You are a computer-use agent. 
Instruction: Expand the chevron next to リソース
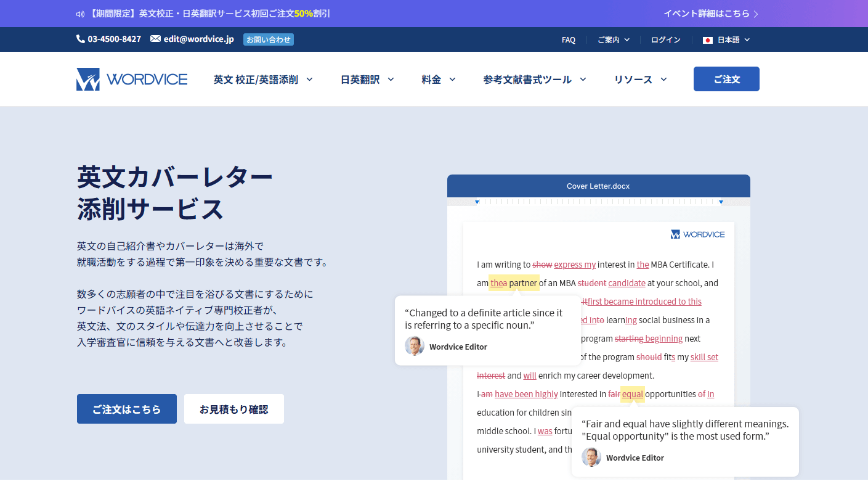pos(663,79)
